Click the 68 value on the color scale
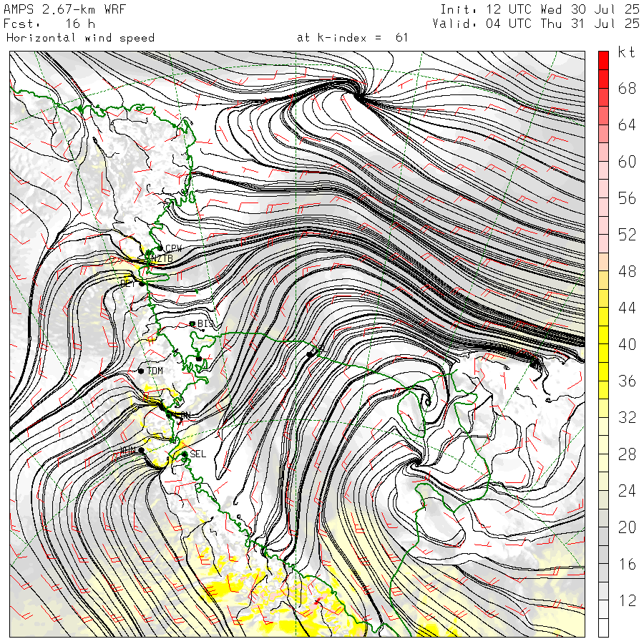The image size is (644, 644). pyautogui.click(x=627, y=88)
